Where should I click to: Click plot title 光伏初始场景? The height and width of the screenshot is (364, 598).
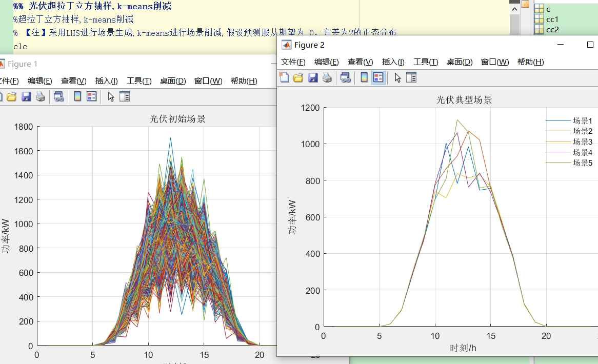(177, 119)
